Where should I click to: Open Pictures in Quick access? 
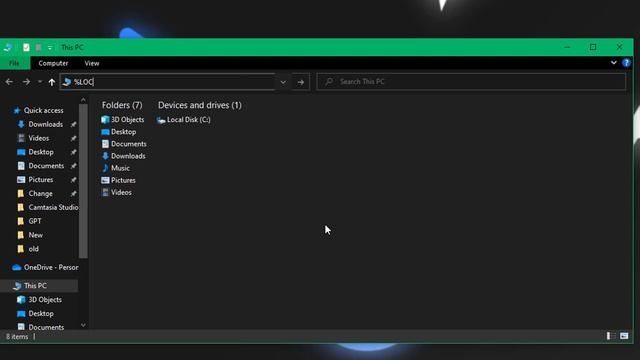click(40, 180)
